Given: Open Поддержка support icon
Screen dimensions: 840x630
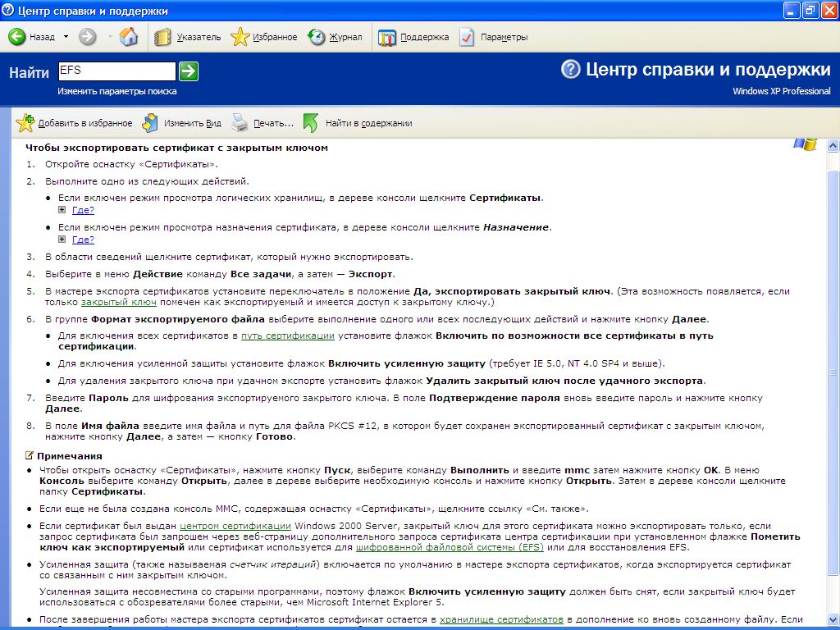Looking at the screenshot, I should [387, 37].
